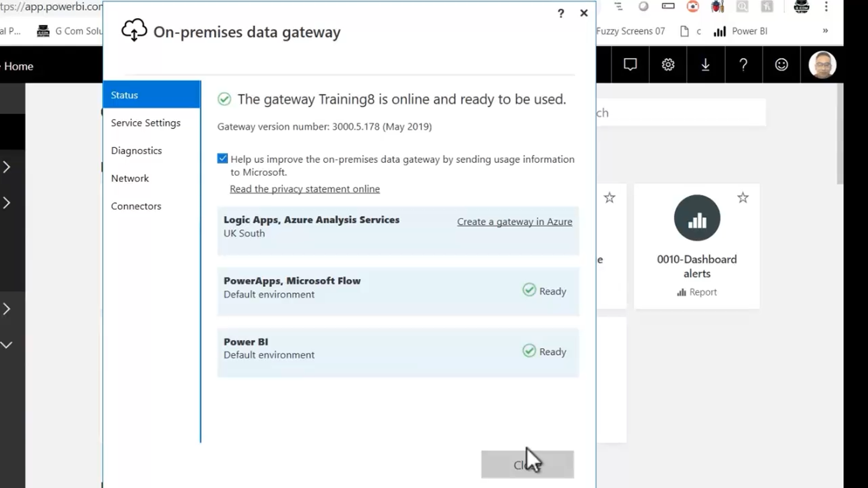
Task: Open the Power BI help question mark
Action: [x=743, y=65]
